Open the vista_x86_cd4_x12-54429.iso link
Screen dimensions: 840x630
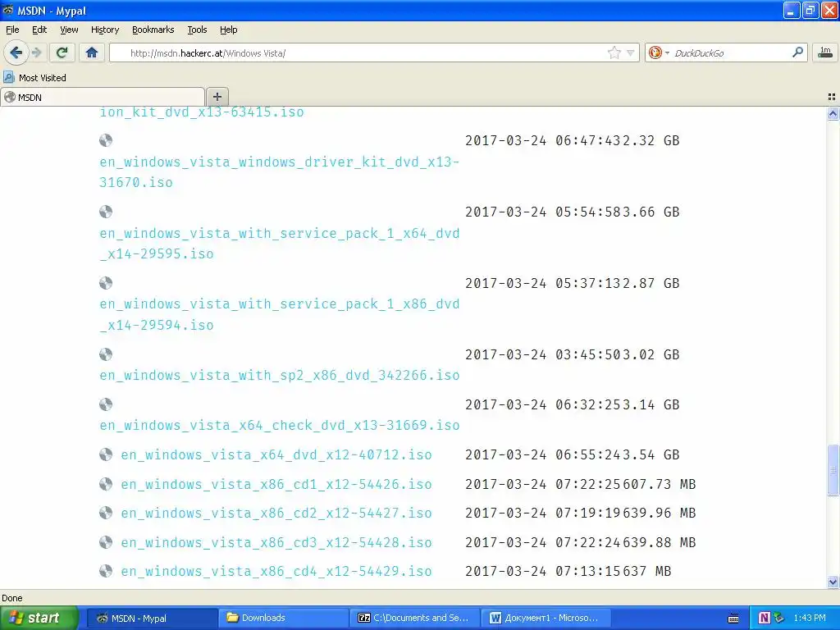(276, 571)
